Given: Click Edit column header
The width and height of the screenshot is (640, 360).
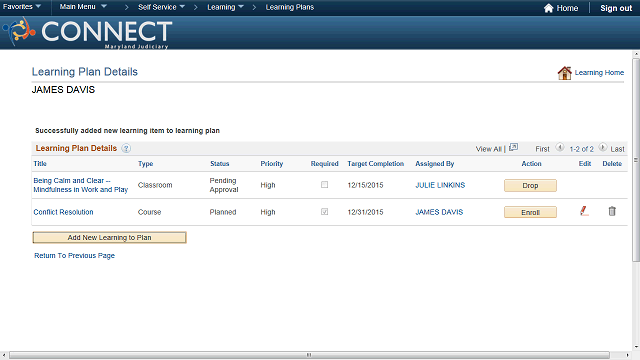Looking at the screenshot, I should click(x=585, y=164).
